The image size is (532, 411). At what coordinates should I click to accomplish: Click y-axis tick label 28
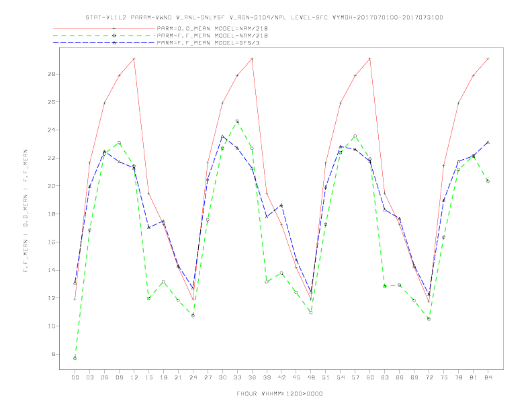click(52, 74)
